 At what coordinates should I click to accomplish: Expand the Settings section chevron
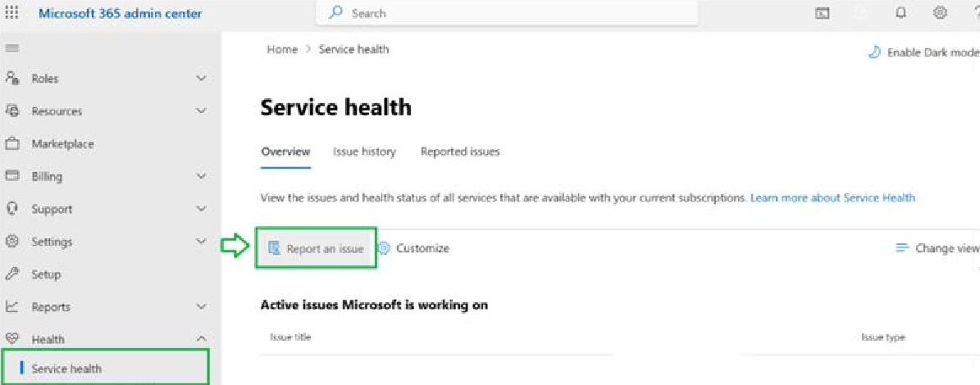tap(201, 242)
